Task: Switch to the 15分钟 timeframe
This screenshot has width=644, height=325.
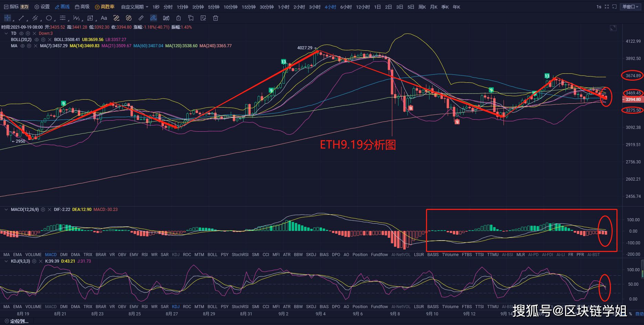Action: pyautogui.click(x=248, y=7)
